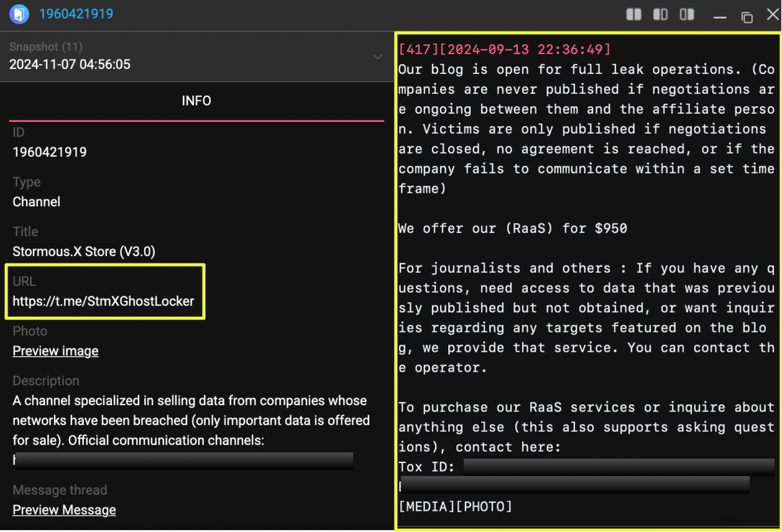The height and width of the screenshot is (532, 782).
Task: Switch to right-panel-only layout icon
Action: coord(687,14)
